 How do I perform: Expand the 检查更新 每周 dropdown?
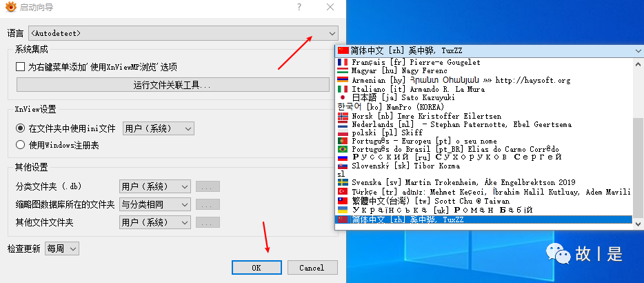click(61, 248)
